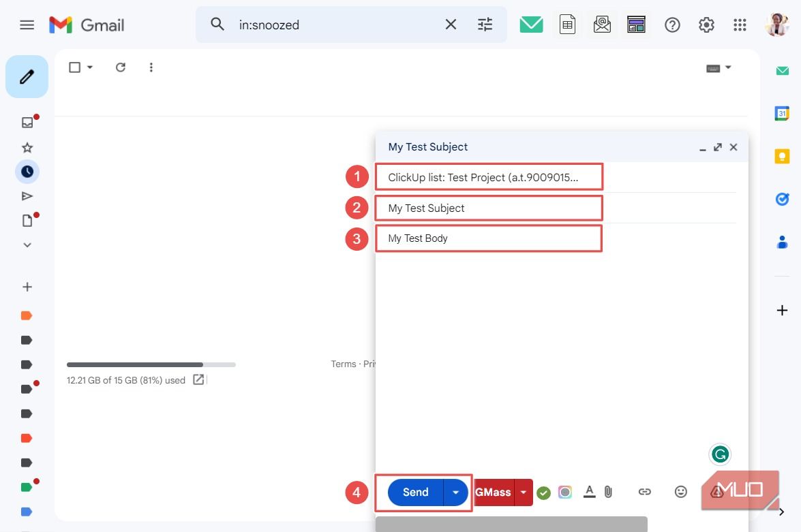Image resolution: width=801 pixels, height=532 pixels.
Task: Open Settings gear icon
Action: [x=706, y=25]
